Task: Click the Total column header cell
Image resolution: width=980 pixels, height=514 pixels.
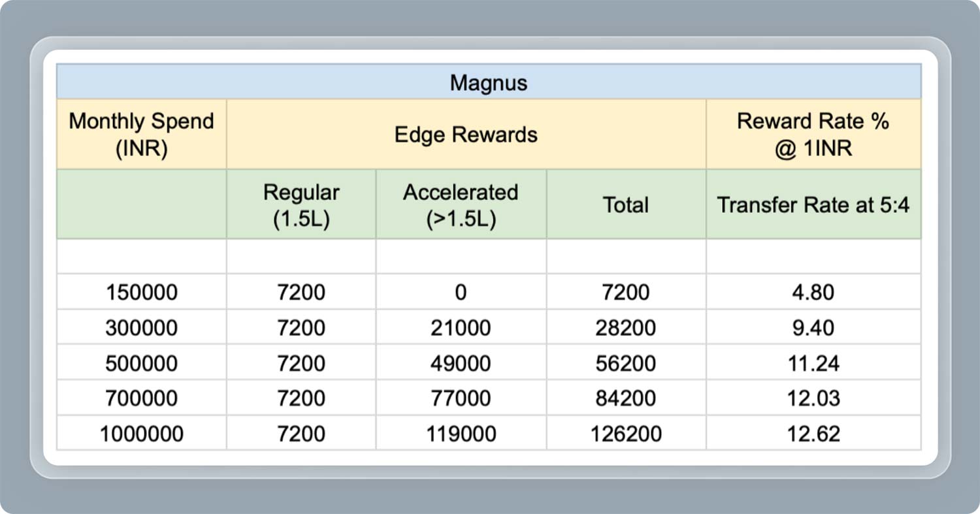Action: point(625,205)
